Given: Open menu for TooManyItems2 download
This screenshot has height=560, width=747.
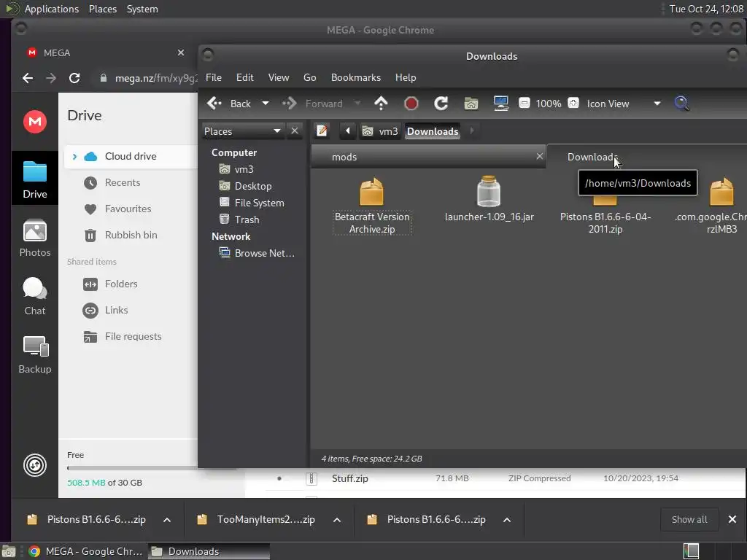Looking at the screenshot, I should [x=337, y=519].
